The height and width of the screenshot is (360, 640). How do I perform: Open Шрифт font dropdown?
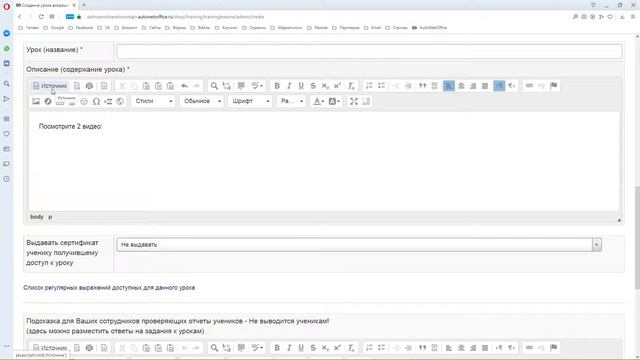click(x=250, y=101)
